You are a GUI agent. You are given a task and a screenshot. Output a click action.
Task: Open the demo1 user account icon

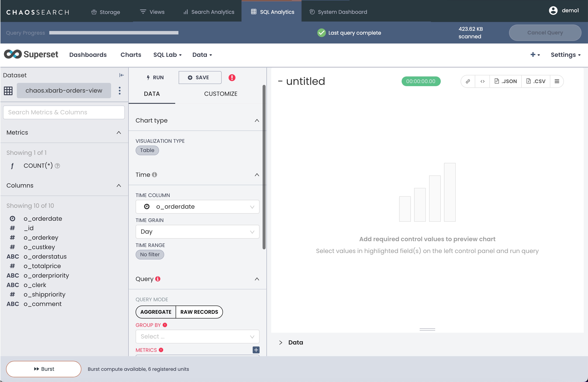point(553,11)
